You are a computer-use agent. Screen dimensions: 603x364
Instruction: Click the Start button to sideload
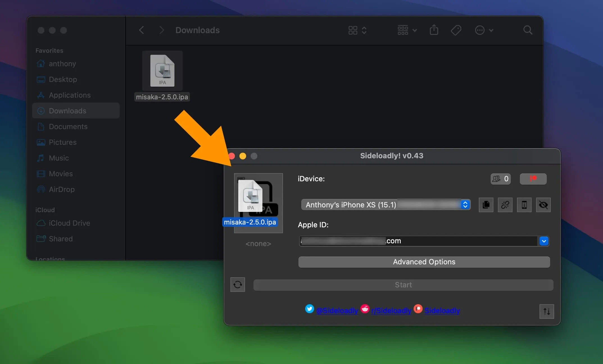tap(403, 285)
